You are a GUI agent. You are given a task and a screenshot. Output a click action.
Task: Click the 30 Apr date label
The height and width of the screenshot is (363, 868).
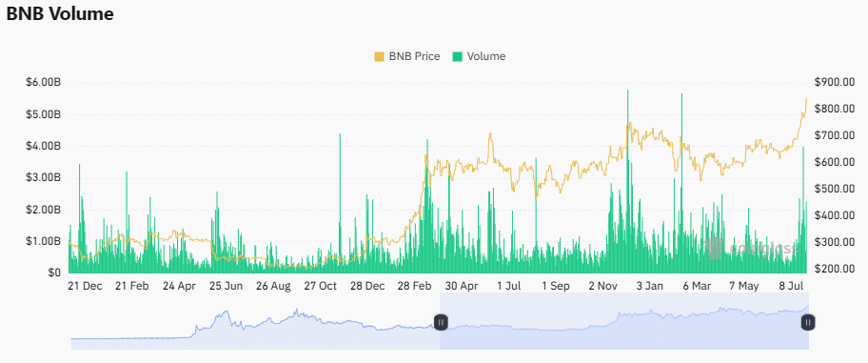pos(461,286)
